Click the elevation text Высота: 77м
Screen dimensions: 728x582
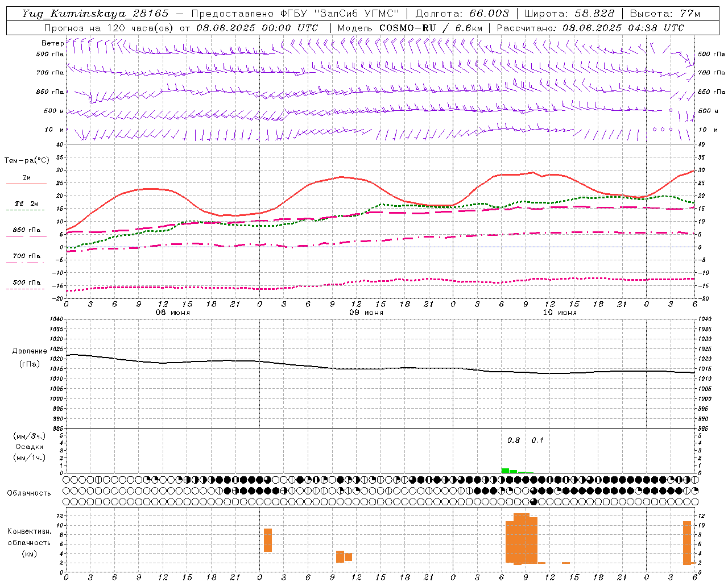pos(665,14)
